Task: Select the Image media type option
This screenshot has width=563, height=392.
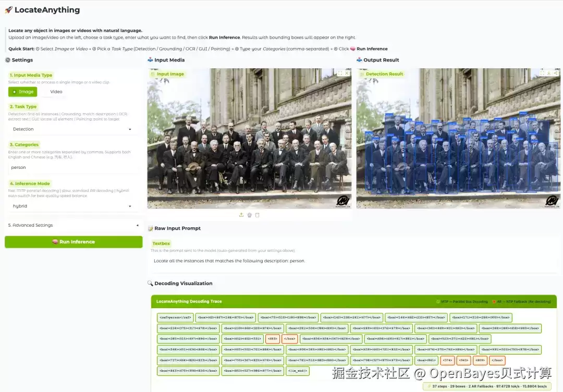Action: click(x=22, y=92)
